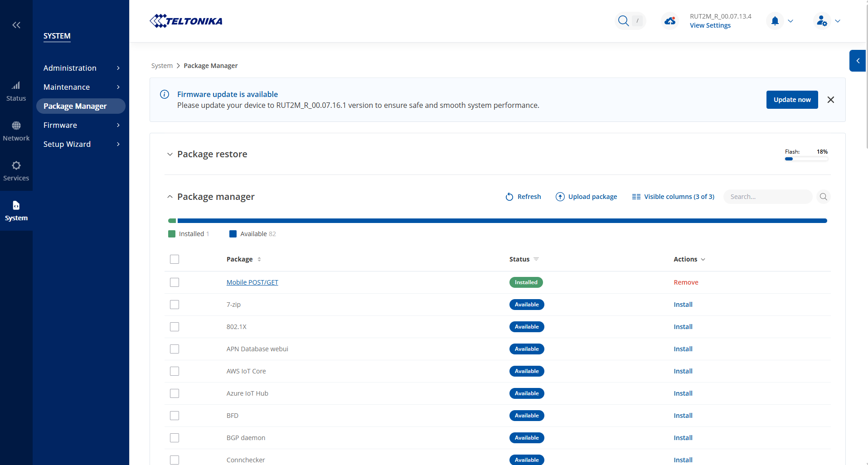Click the package Search input field
This screenshot has width=868, height=465.
tap(768, 197)
